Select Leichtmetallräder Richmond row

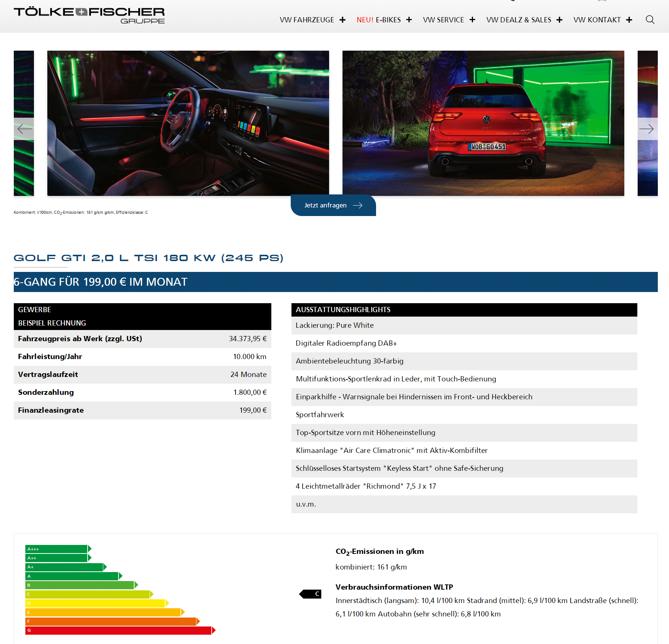coord(464,486)
